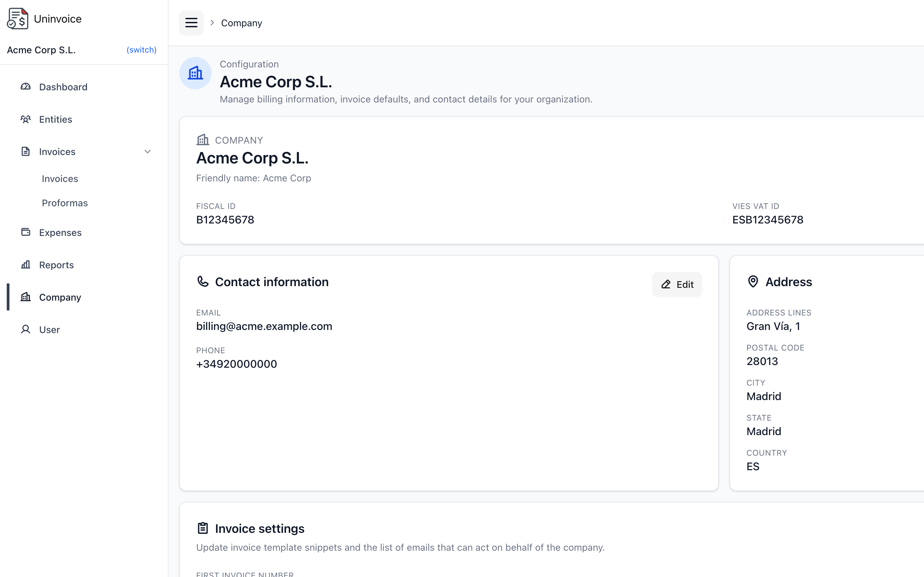Select Company in the breadcrumb

[241, 23]
